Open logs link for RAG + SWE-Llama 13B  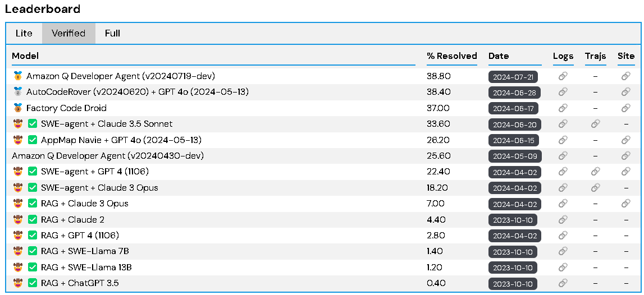[563, 267]
